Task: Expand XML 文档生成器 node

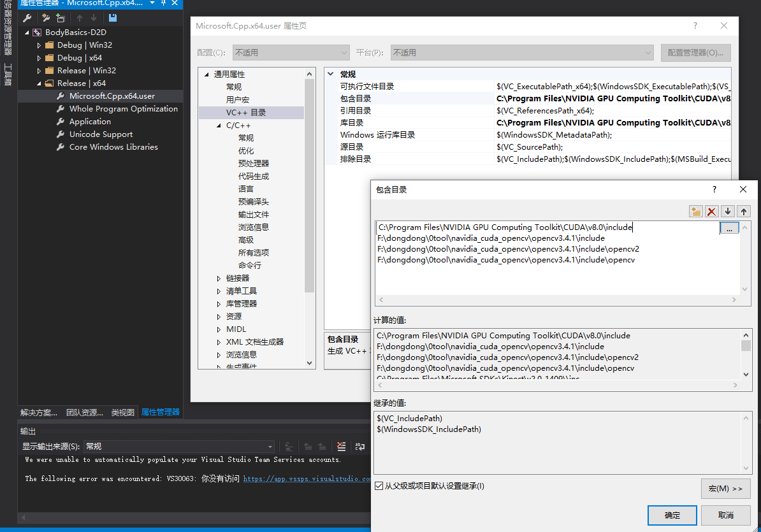Action: click(219, 342)
